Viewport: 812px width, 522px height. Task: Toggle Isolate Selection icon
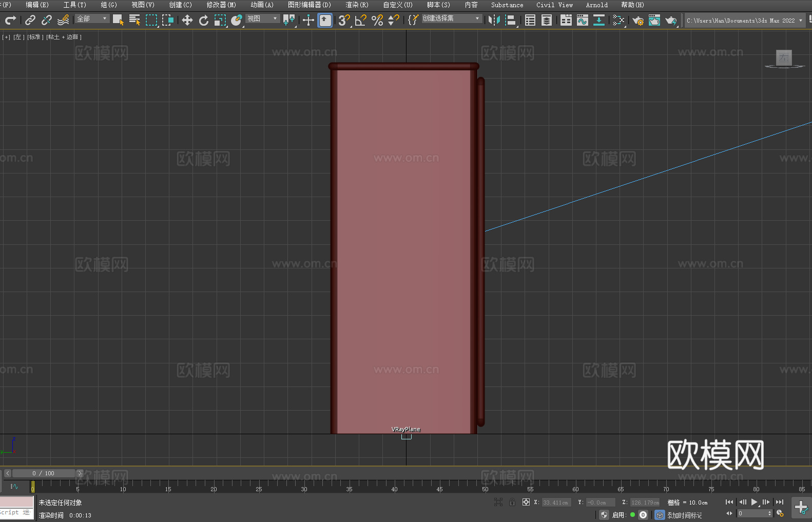[498, 502]
